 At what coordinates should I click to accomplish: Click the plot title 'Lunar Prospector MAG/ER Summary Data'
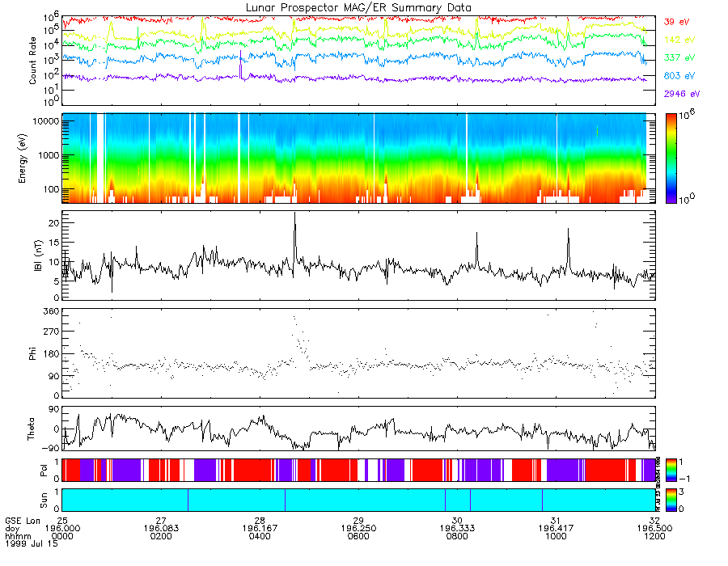click(358, 8)
